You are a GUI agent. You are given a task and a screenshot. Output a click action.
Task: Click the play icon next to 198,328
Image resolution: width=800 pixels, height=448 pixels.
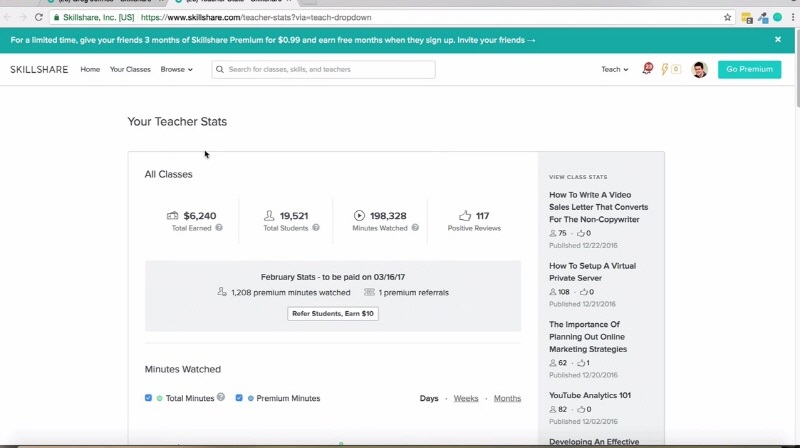pos(359,215)
